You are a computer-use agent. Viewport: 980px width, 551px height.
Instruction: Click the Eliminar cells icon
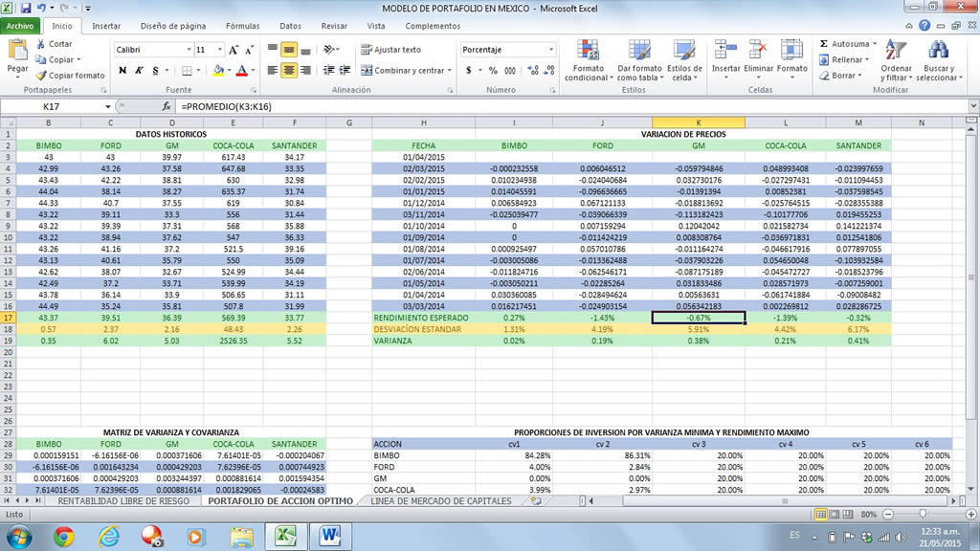coord(758,51)
